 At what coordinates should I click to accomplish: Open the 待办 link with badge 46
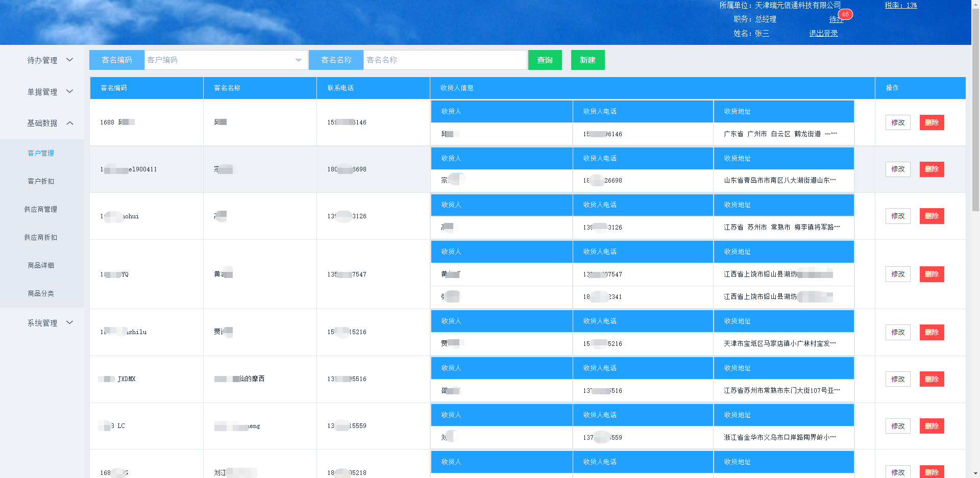click(x=835, y=19)
